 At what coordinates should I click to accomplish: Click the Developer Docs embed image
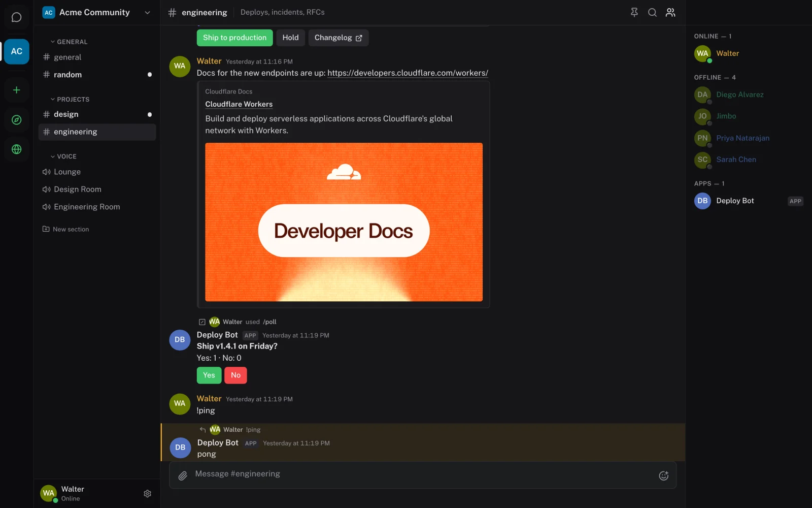pyautogui.click(x=344, y=222)
